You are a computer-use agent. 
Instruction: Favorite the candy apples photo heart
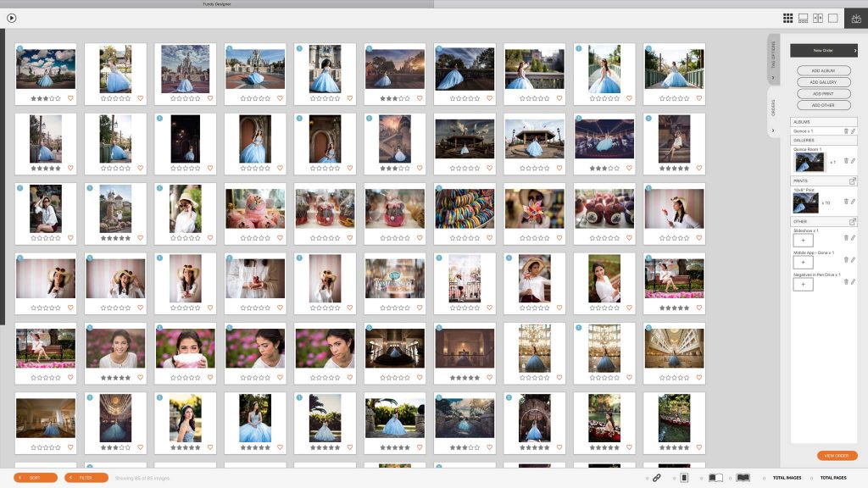click(629, 238)
